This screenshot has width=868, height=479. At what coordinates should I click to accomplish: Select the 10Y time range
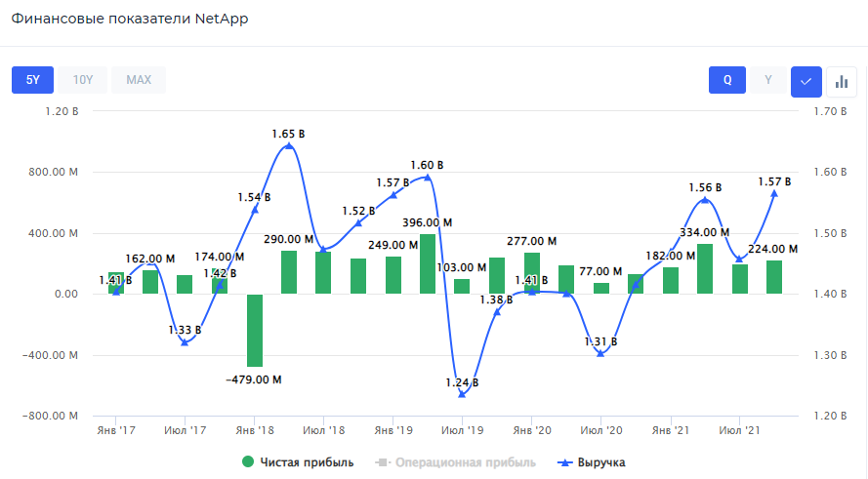(x=82, y=80)
